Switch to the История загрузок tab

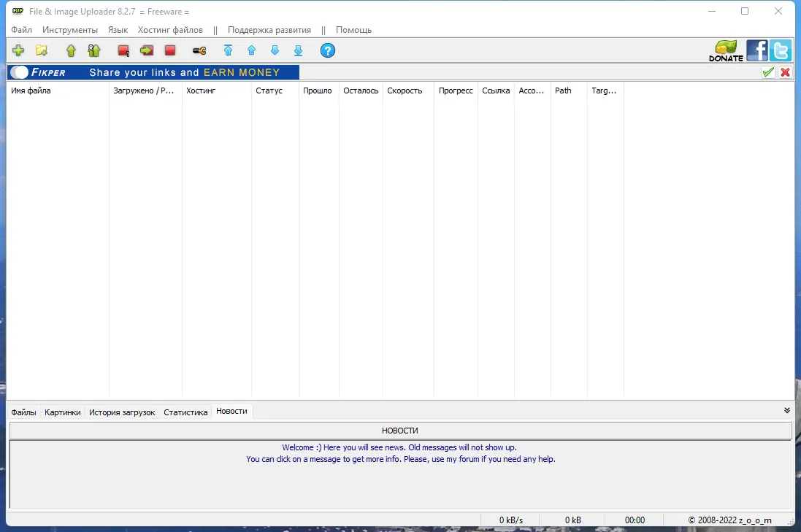(122, 412)
